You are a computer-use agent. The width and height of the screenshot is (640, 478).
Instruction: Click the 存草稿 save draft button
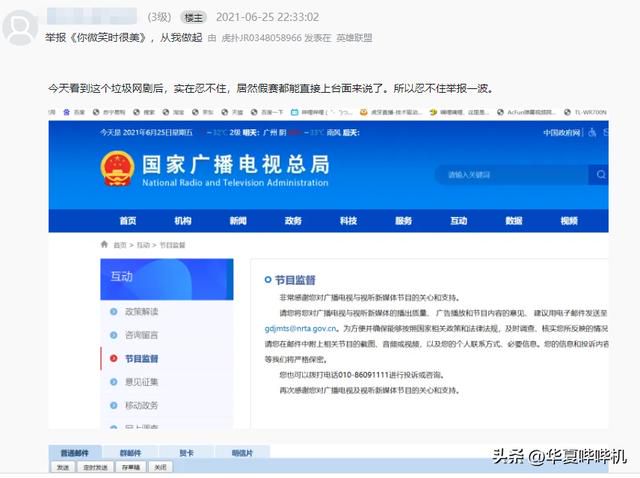(x=131, y=467)
